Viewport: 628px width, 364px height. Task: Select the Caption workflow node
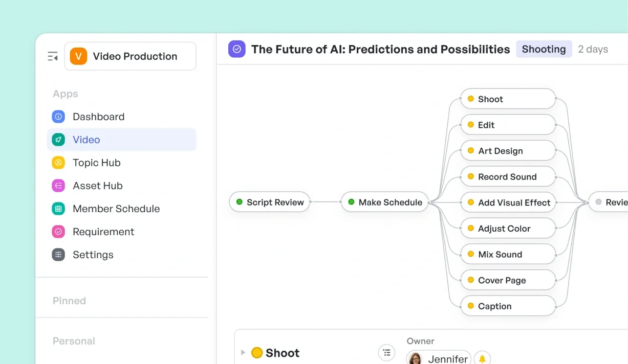pyautogui.click(x=508, y=306)
